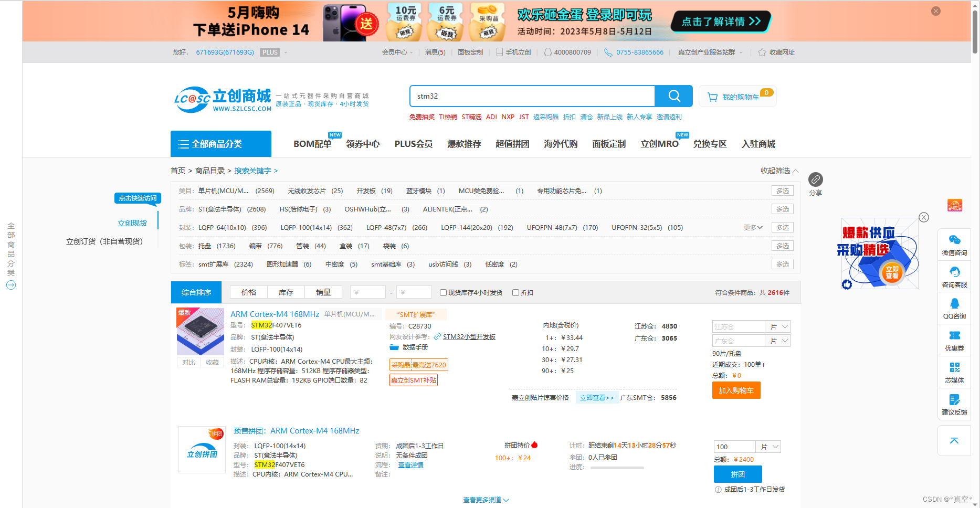The image size is (980, 508).
Task: Click the 爆款供应 采购精选 立即查看 ad
Action: 880,254
